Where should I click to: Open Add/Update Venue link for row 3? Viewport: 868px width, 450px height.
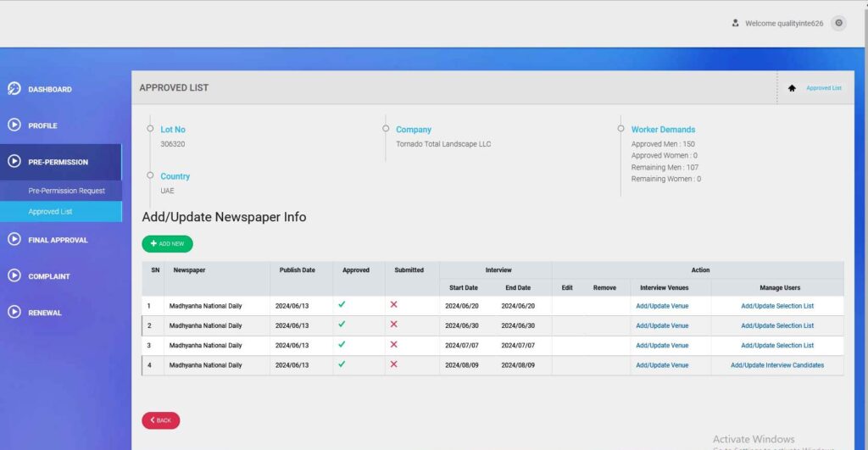662,346
